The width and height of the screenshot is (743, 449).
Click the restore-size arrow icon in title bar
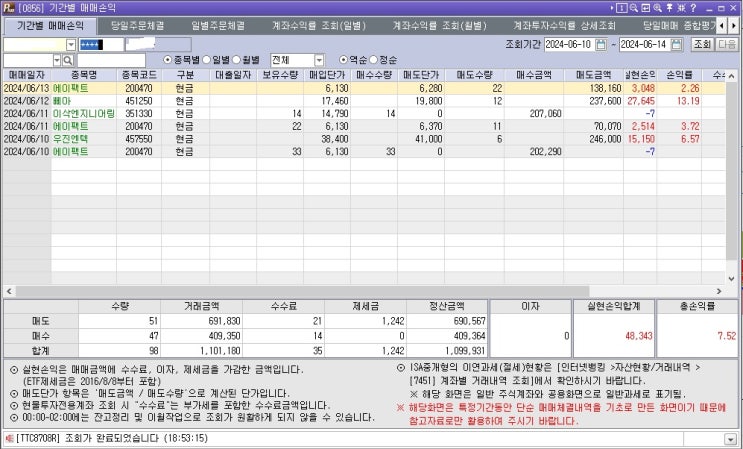(645, 8)
